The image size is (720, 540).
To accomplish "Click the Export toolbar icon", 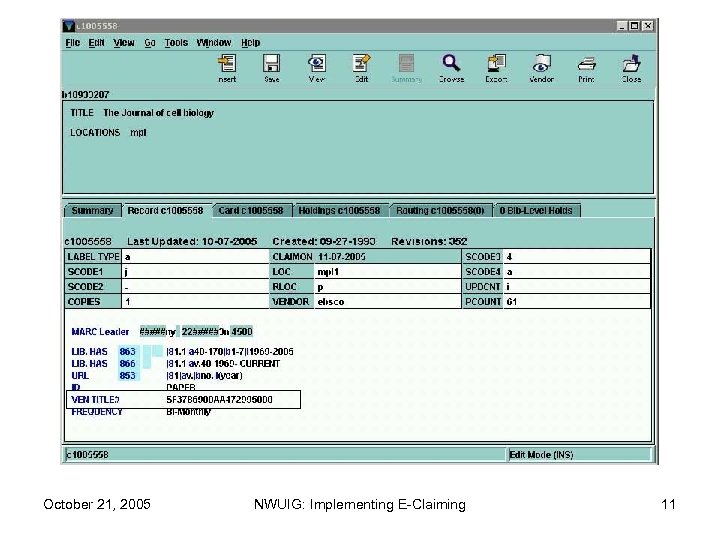I will pos(496,68).
